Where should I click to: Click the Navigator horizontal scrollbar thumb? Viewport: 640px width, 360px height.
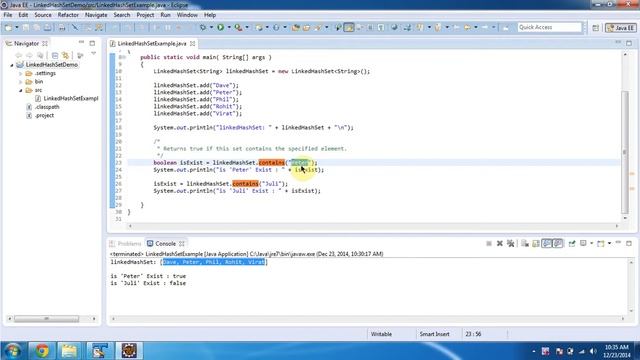click(x=47, y=319)
